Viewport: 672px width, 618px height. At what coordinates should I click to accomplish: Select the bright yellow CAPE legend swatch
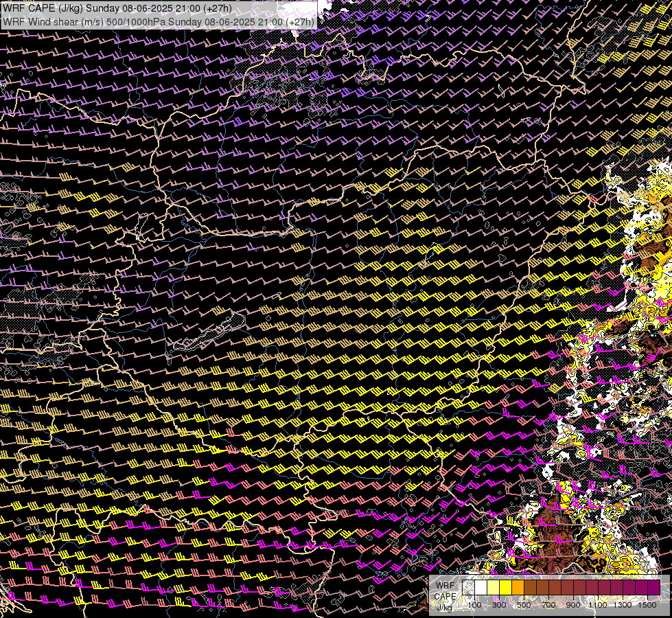[506, 588]
